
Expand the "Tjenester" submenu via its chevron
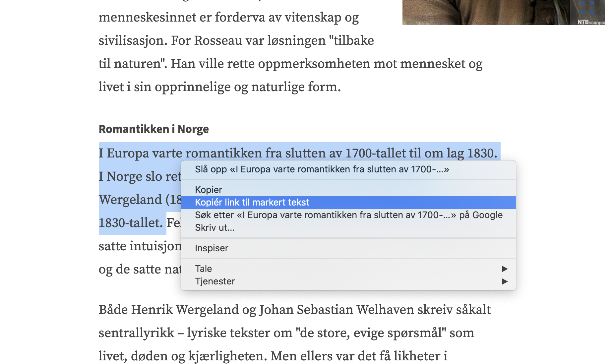[x=505, y=281]
